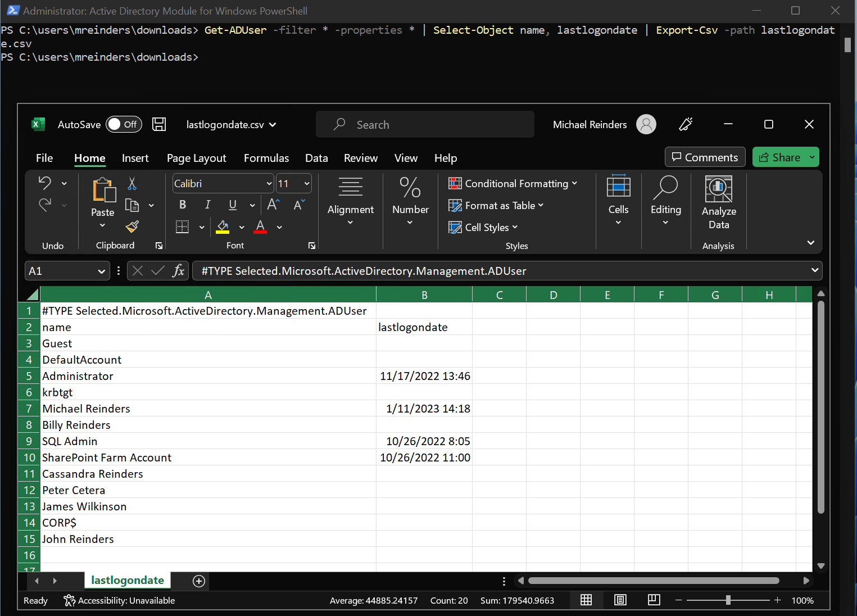Confirm entry with the checkmark icon

tap(157, 270)
